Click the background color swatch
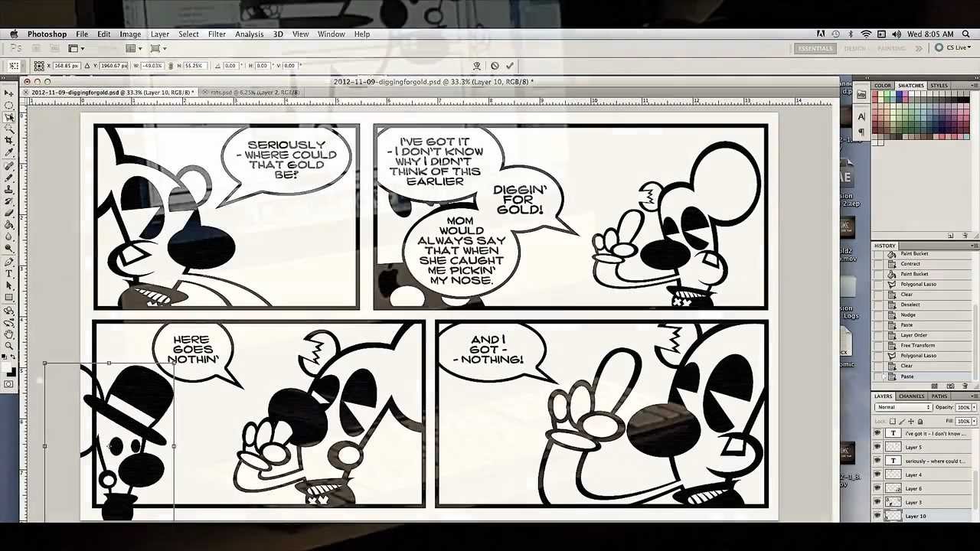This screenshot has width=980, height=551. click(x=13, y=373)
